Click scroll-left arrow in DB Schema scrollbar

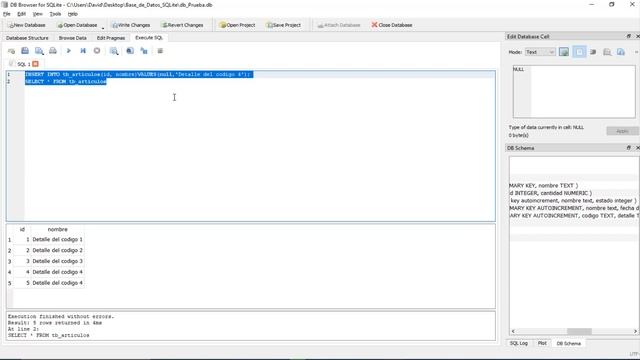(513, 331)
